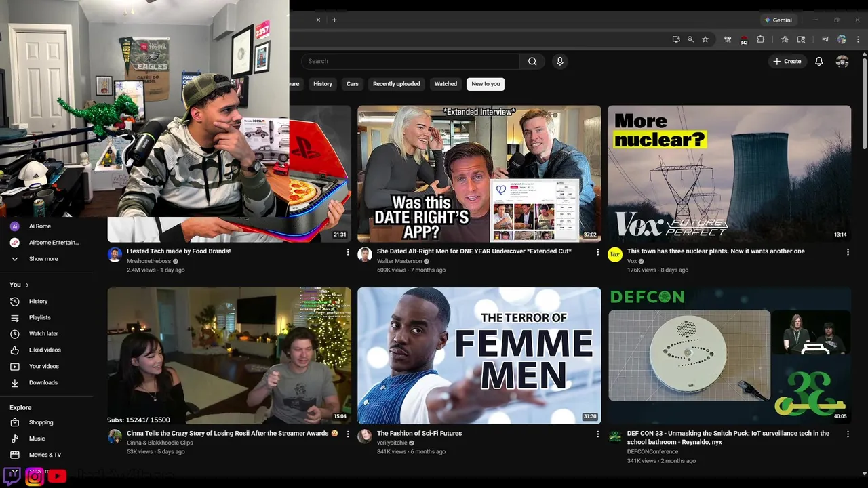This screenshot has height=488, width=868.
Task: Open the Chrome bookmarks star-list button
Action: point(785,39)
